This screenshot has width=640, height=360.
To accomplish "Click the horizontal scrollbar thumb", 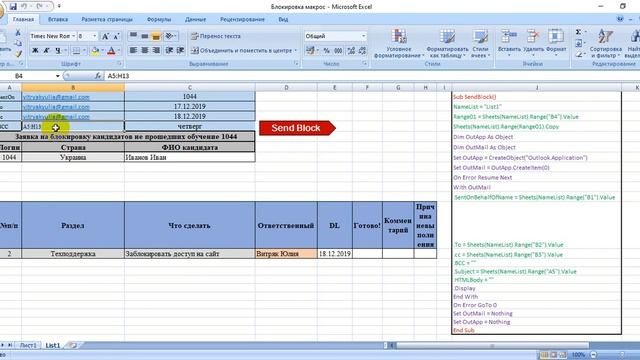I will tap(492, 345).
